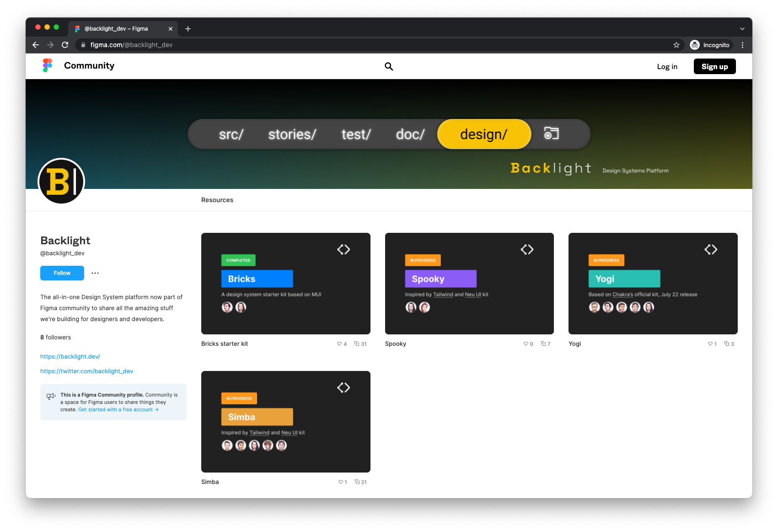This screenshot has height=532, width=778.
Task: Expand the tab search chevron
Action: (x=742, y=29)
